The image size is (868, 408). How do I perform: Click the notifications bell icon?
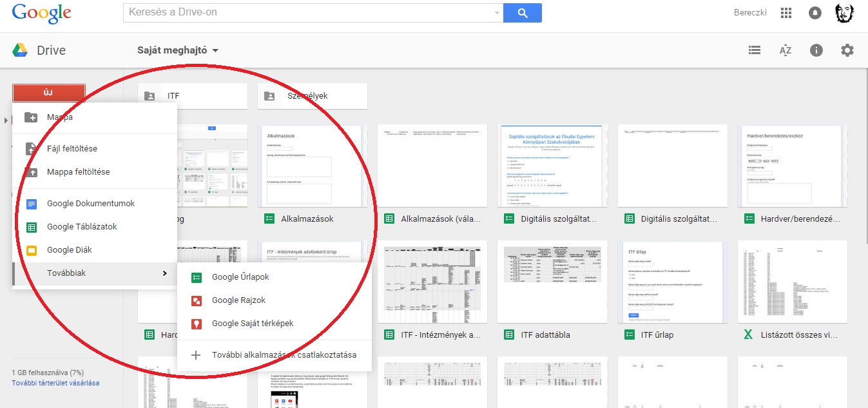click(x=815, y=13)
